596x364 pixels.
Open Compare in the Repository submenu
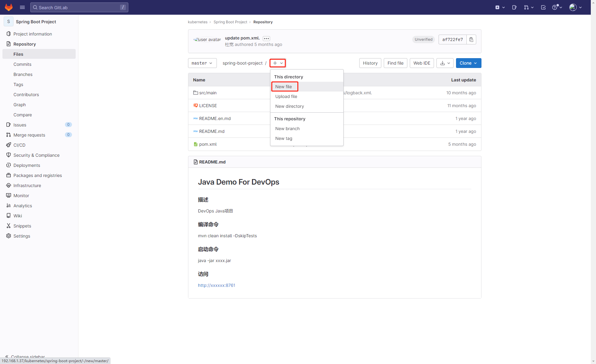[23, 115]
